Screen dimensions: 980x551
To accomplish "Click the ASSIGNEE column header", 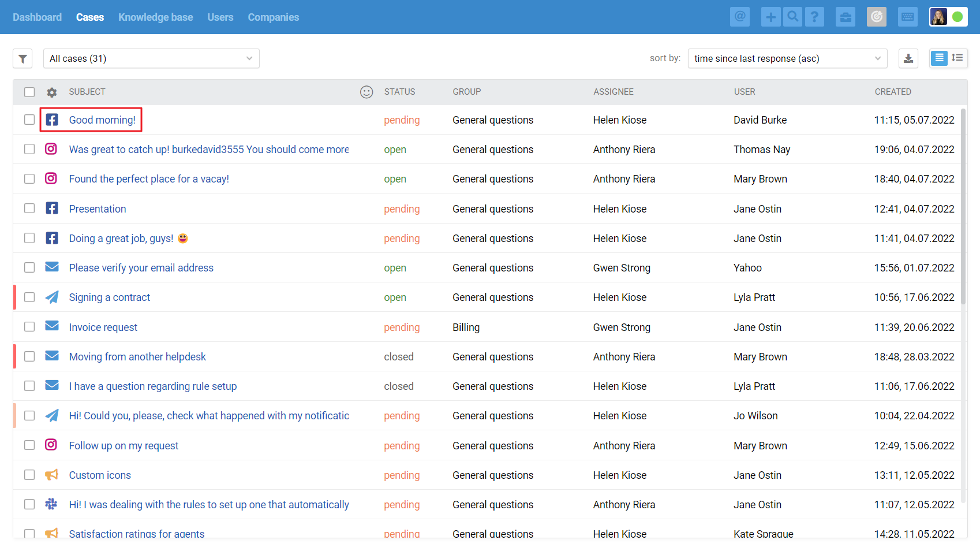I will pyautogui.click(x=613, y=92).
